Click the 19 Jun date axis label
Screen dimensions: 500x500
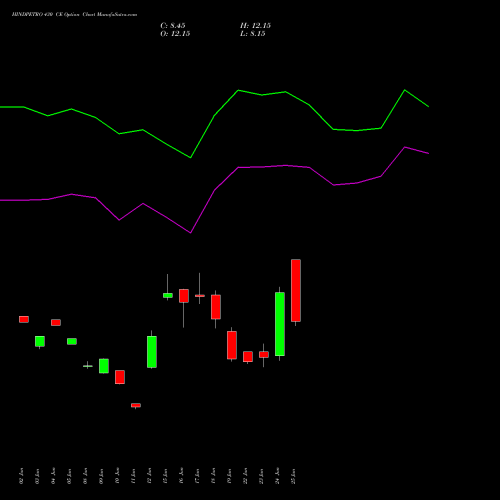click(230, 476)
